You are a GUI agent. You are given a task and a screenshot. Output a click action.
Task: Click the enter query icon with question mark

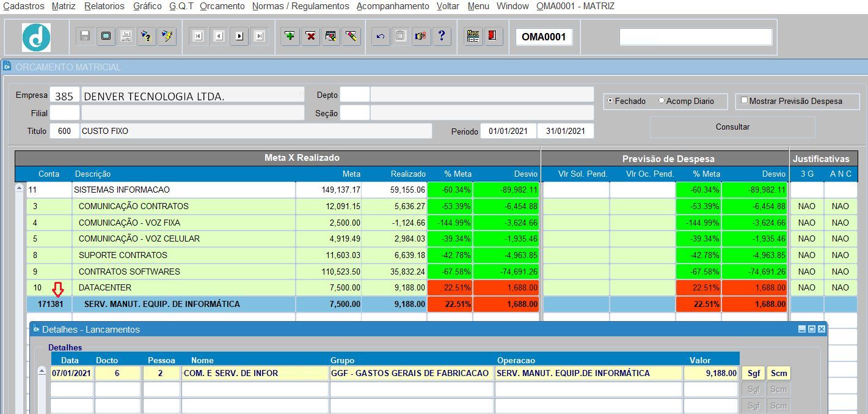147,36
